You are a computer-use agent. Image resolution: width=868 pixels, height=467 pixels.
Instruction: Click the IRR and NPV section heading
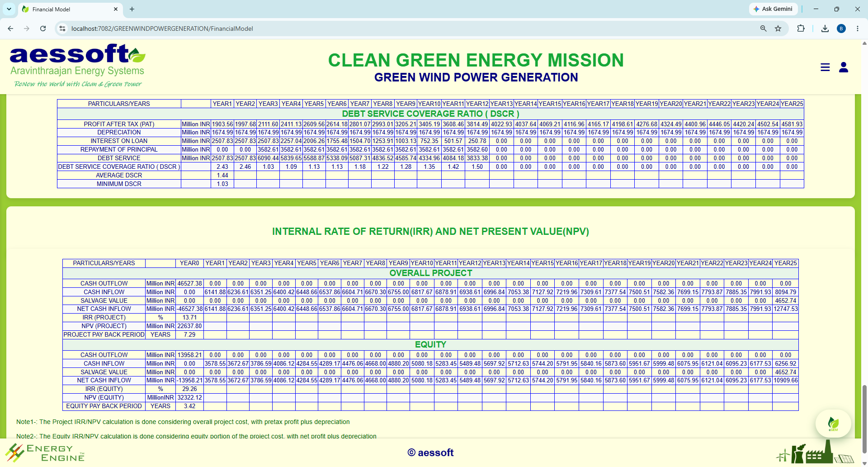430,232
